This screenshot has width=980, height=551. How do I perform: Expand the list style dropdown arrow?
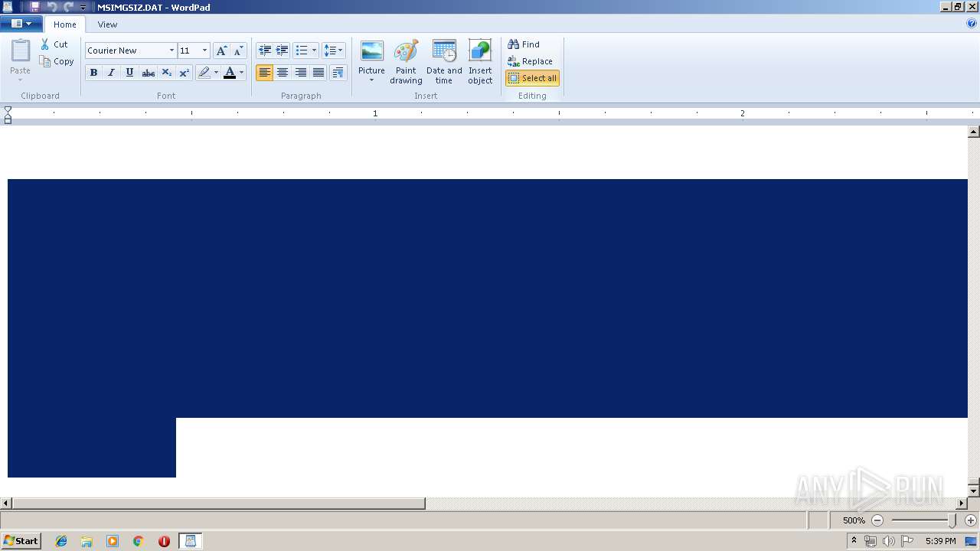(x=314, y=51)
